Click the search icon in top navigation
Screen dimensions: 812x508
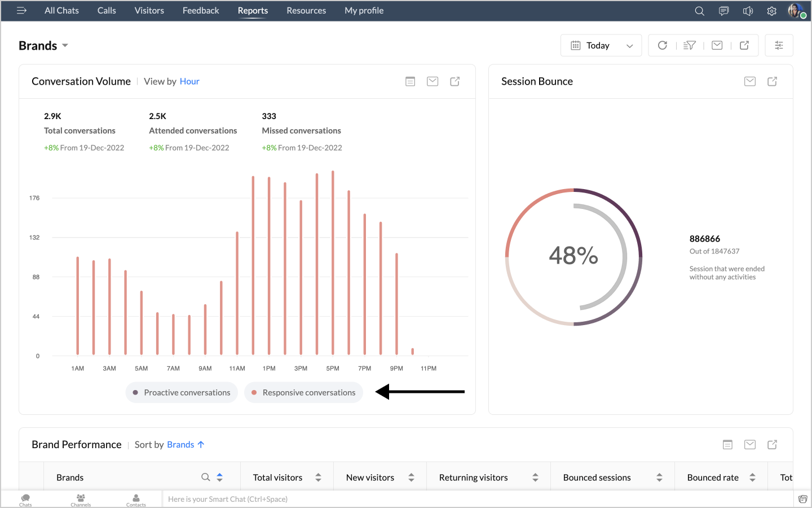699,11
